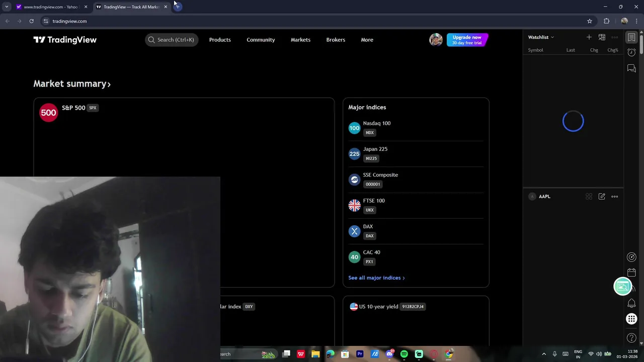Sort Watchlist by Last column
This screenshot has width=644, height=362.
point(571,50)
